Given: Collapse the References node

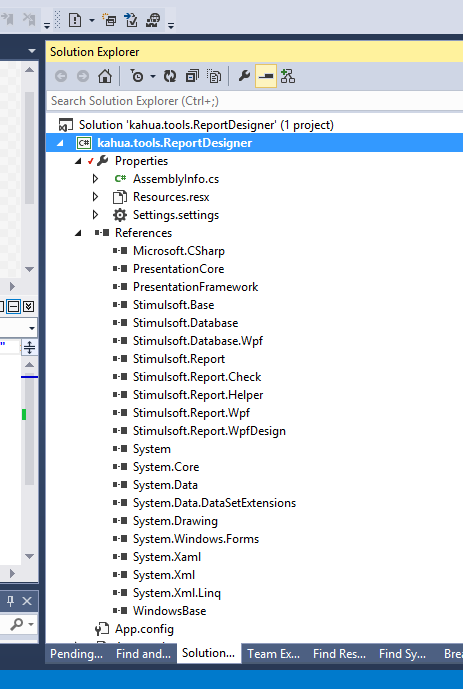Looking at the screenshot, I should (x=78, y=233).
